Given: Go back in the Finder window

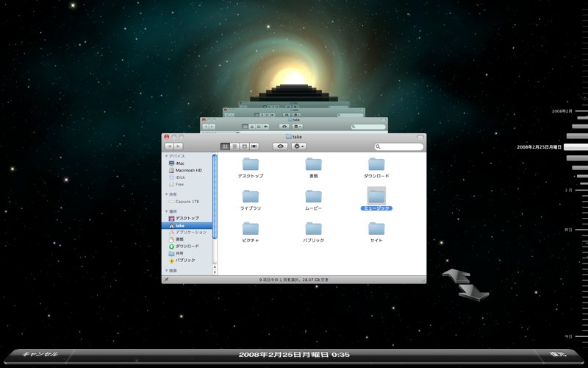Looking at the screenshot, I should (x=169, y=146).
